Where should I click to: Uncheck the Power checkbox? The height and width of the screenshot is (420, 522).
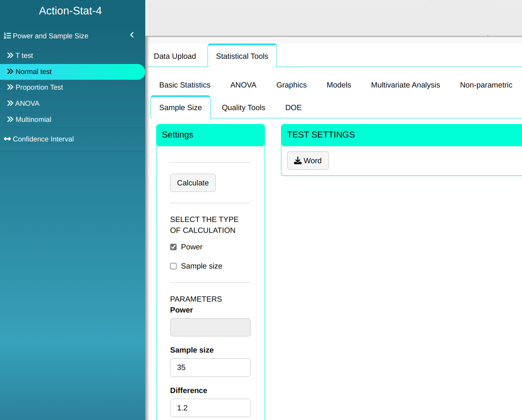coord(174,247)
